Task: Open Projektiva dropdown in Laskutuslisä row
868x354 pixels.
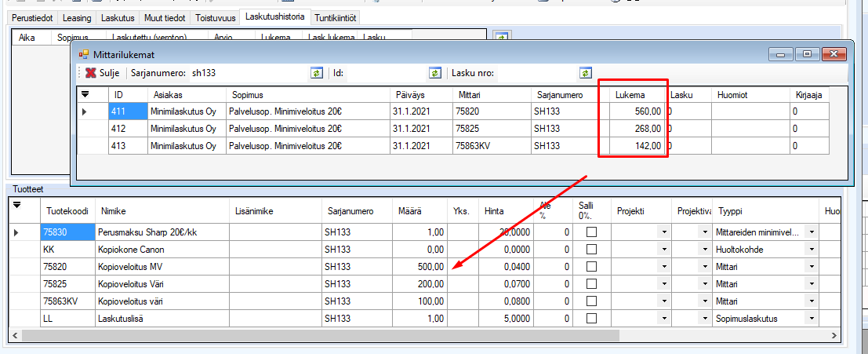Action: [706, 318]
